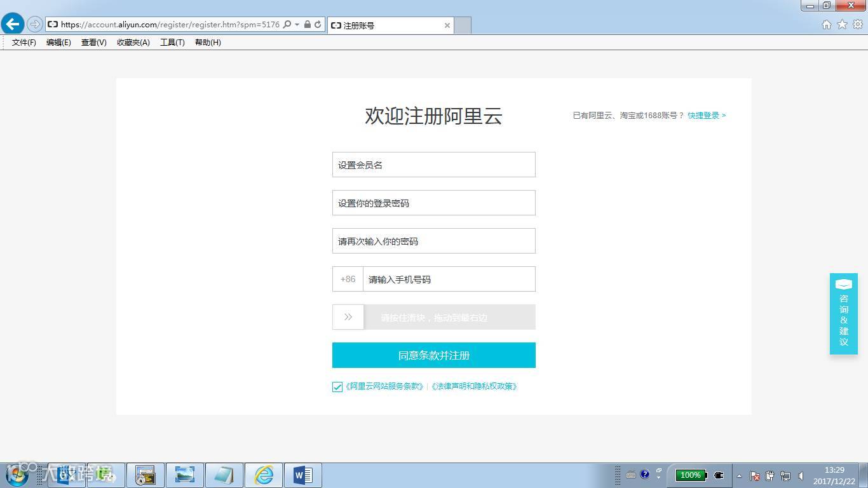Viewport: 868px width, 488px height.
Task: Open the network connection tray icon
Action: [785, 476]
